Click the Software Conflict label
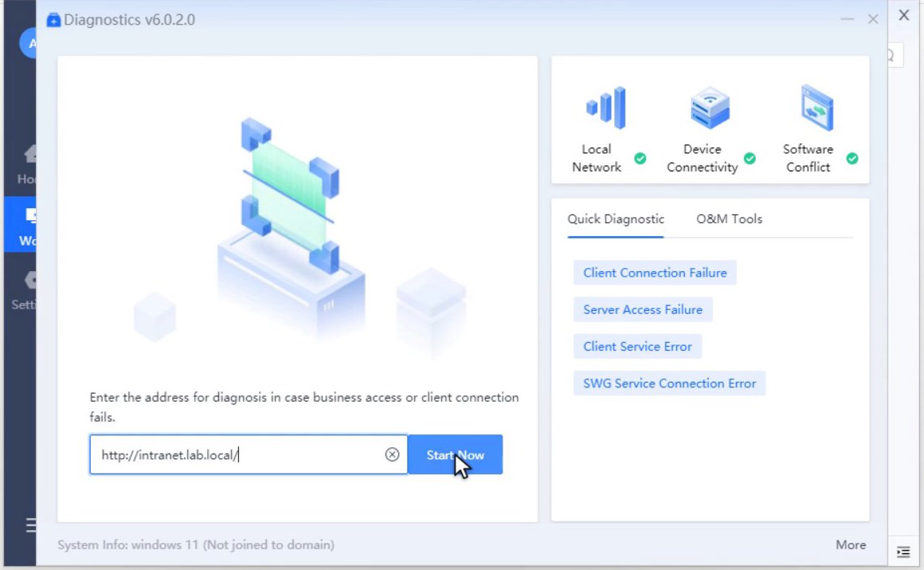This screenshot has height=570, width=924. tap(808, 158)
